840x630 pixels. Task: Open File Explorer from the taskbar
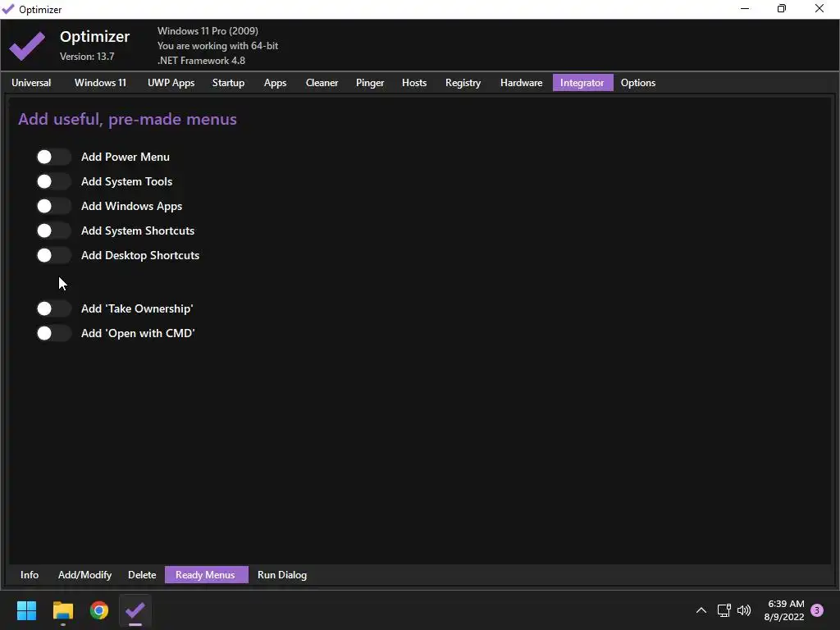[x=62, y=610]
